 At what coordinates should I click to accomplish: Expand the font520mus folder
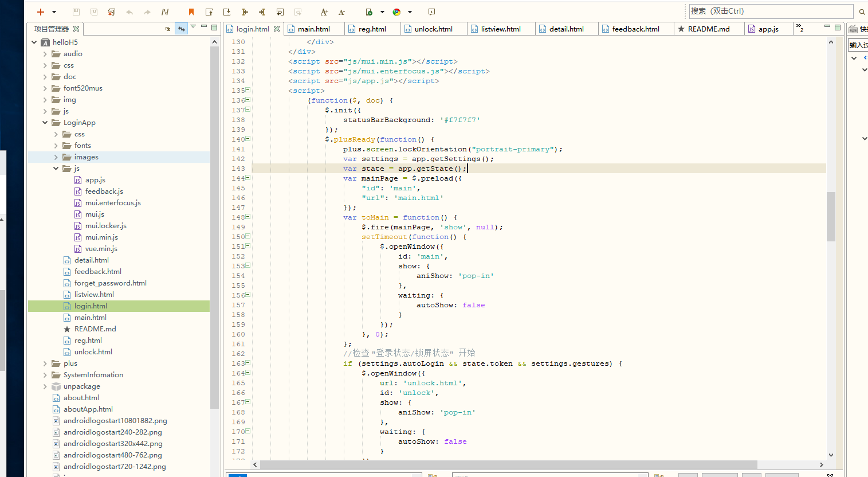pos(45,88)
